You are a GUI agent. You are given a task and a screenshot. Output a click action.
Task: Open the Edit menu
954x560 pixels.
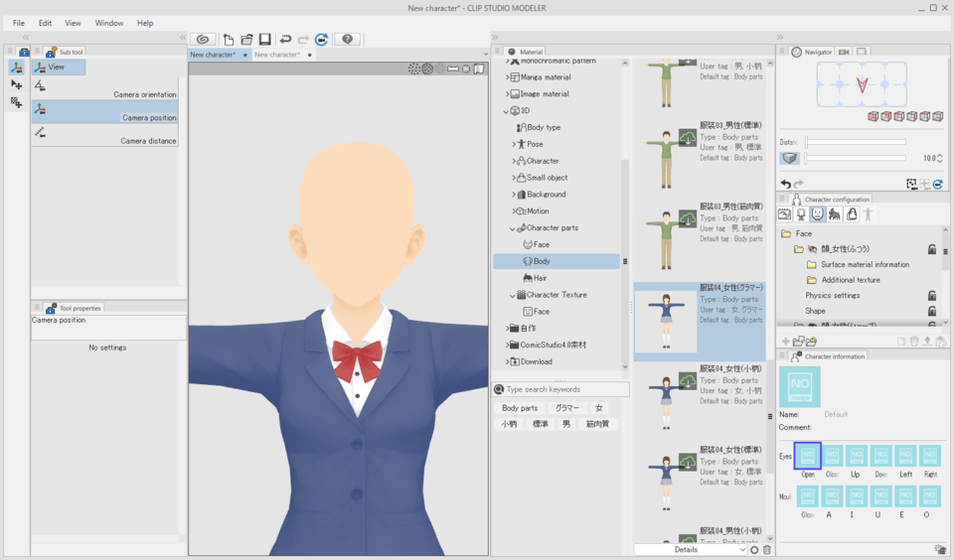tap(45, 23)
